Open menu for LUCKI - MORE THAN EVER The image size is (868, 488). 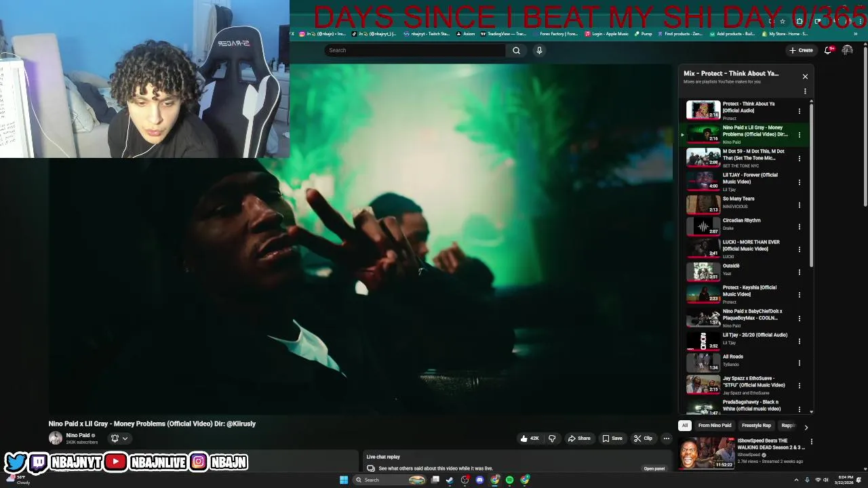(x=799, y=249)
